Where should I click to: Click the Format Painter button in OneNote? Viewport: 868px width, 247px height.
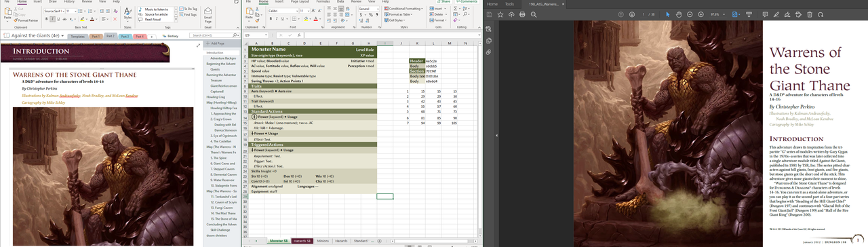coord(26,20)
